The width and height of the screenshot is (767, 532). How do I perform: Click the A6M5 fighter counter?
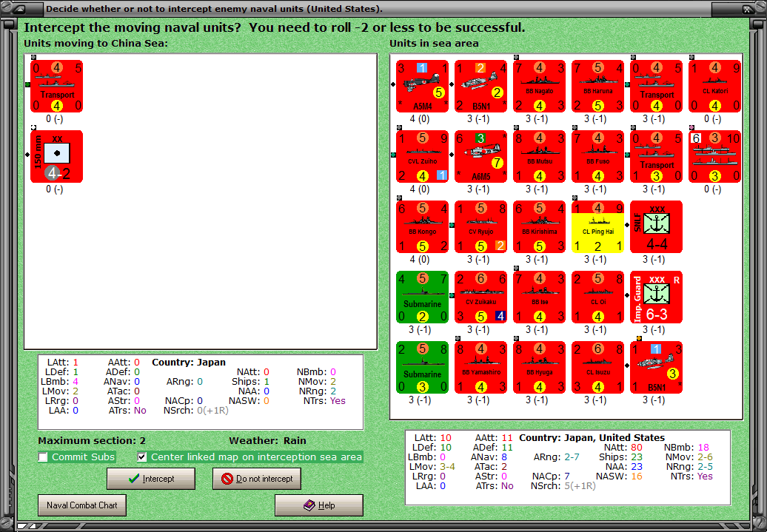tap(480, 156)
